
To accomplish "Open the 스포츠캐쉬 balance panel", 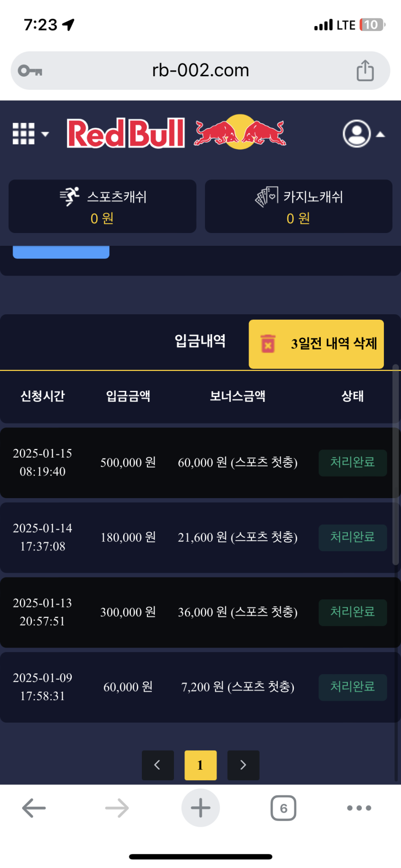I will point(102,206).
